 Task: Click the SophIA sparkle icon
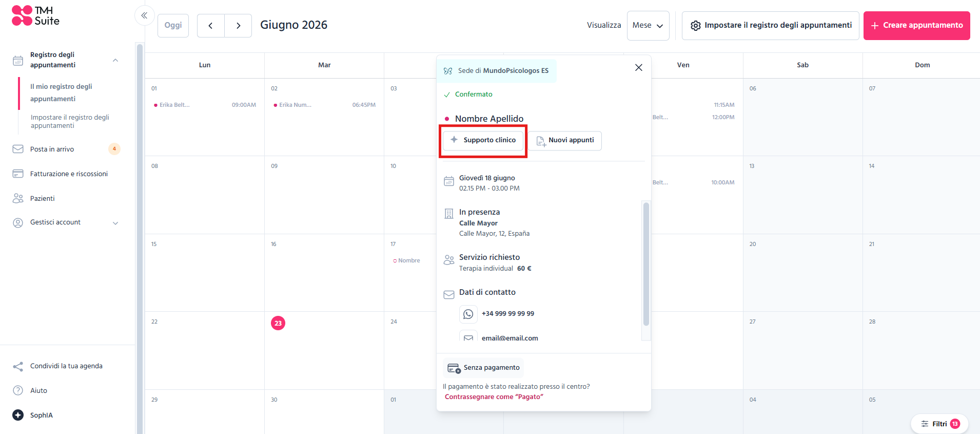pos(18,415)
